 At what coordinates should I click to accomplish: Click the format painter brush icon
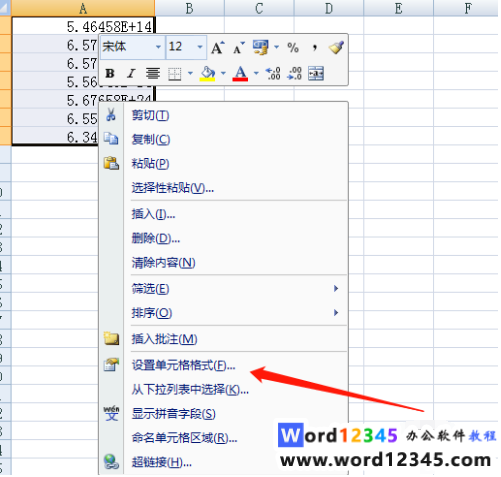coord(336,47)
